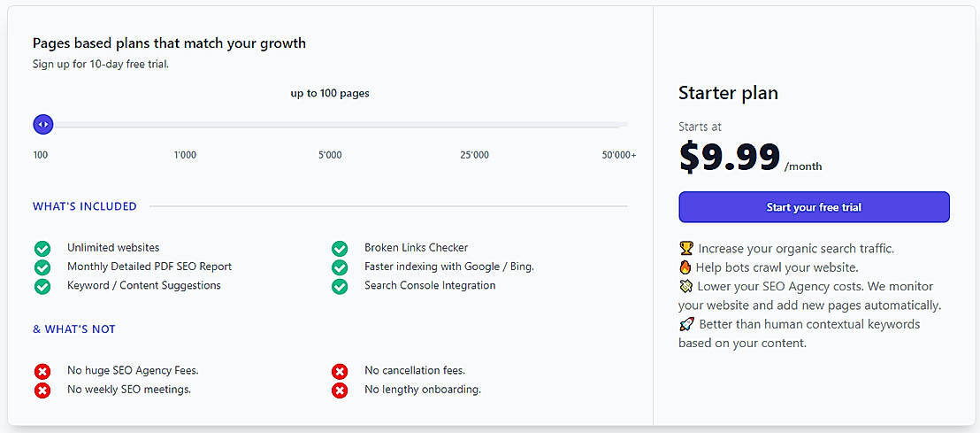Click check icon beside Monthly Detailed PDF SEO Report
This screenshot has width=980, height=433.
click(42, 267)
